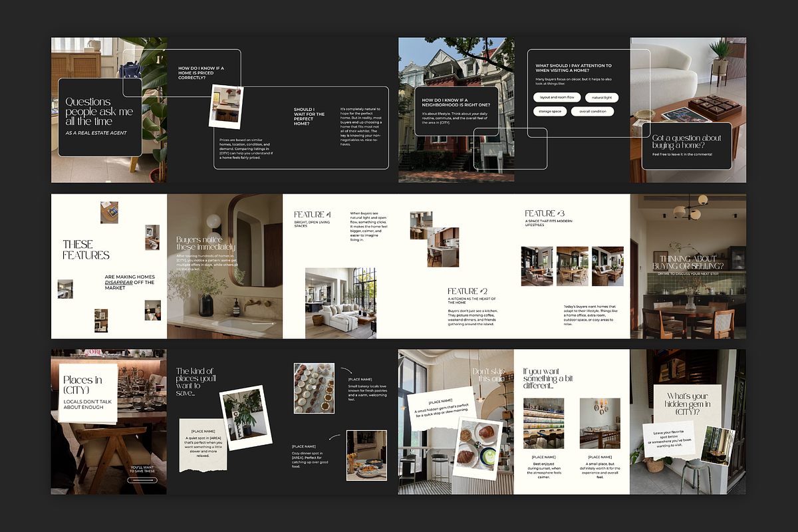
Task: Click "Buyers notice these immediately" title
Action: (205, 243)
